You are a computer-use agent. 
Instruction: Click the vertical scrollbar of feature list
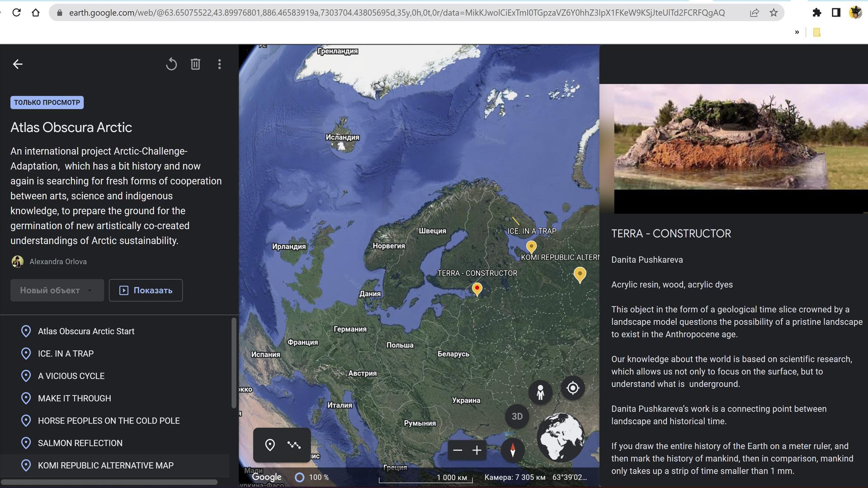(234, 363)
